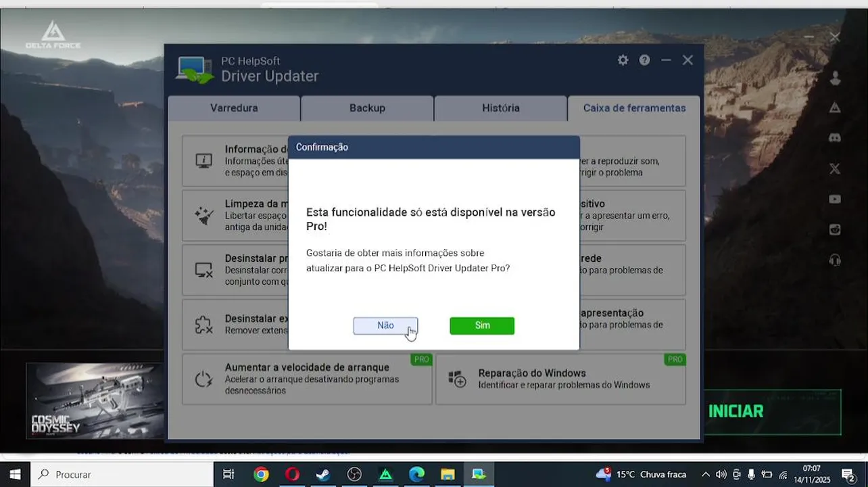
Task: Open the support headset icon in launcher sidebar
Action: pos(835,260)
